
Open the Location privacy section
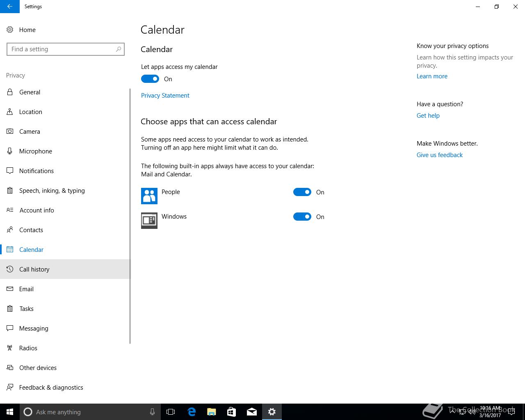point(65,112)
